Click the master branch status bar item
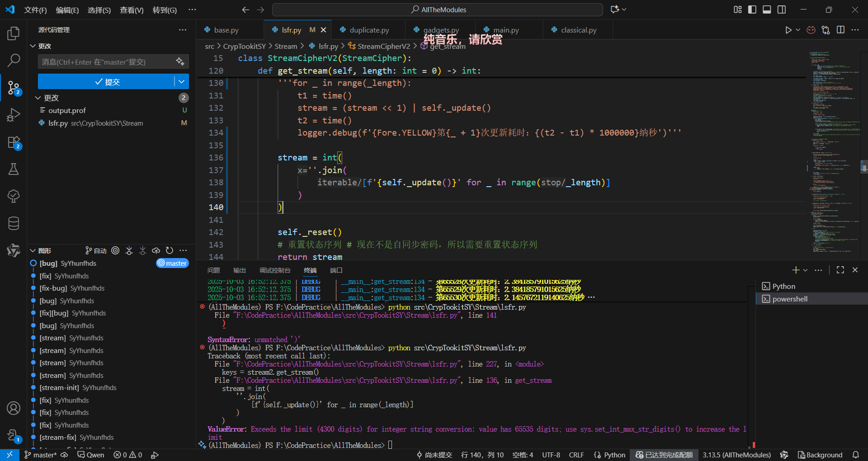The width and height of the screenshot is (868, 461). [41, 455]
